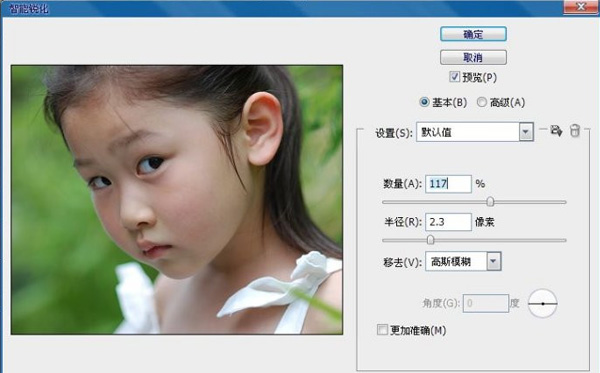Confirm with the 确定 button

[x=473, y=34]
